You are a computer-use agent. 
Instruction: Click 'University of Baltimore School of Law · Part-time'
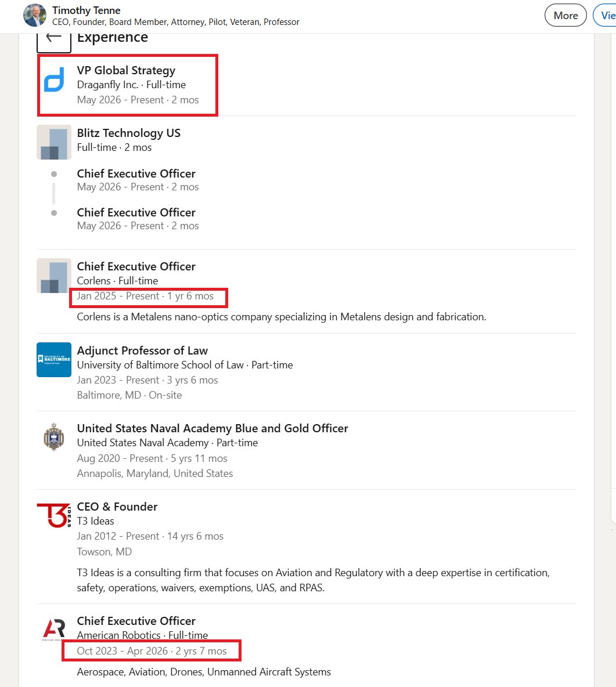tap(185, 365)
